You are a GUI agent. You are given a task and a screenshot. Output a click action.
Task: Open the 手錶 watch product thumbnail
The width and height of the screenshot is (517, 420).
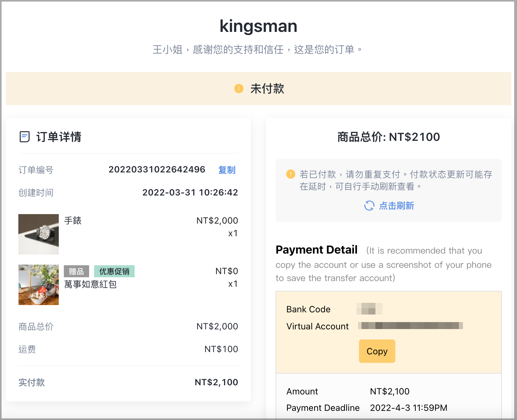click(x=39, y=234)
